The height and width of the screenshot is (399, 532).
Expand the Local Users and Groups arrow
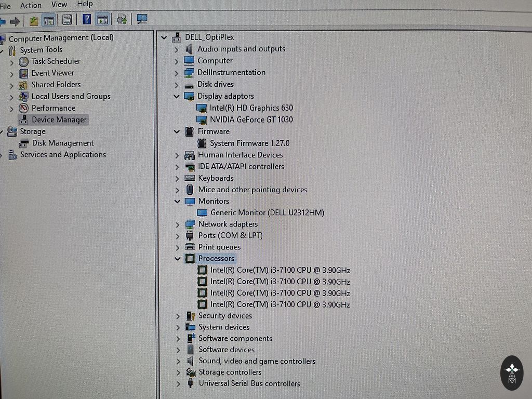(x=11, y=98)
